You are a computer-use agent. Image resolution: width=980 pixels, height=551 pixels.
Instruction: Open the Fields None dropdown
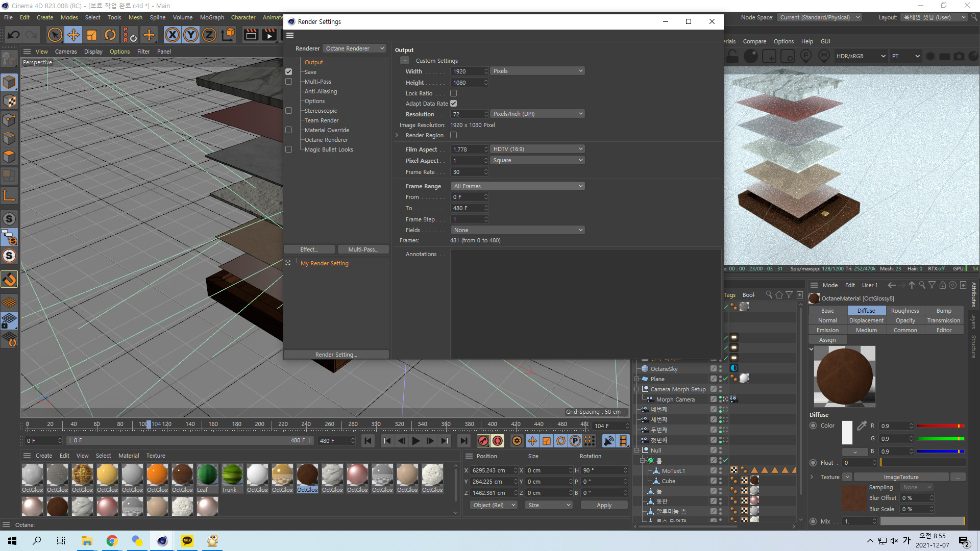[x=518, y=230]
